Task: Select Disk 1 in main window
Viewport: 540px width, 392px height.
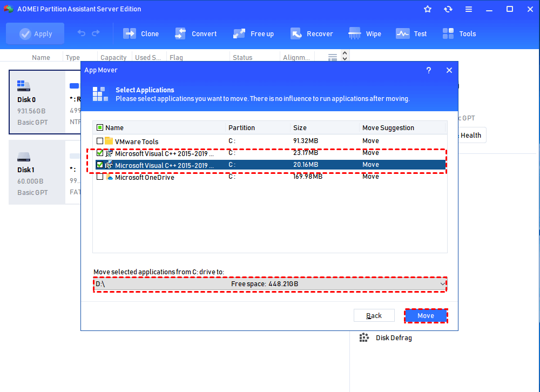Action: 37,172
